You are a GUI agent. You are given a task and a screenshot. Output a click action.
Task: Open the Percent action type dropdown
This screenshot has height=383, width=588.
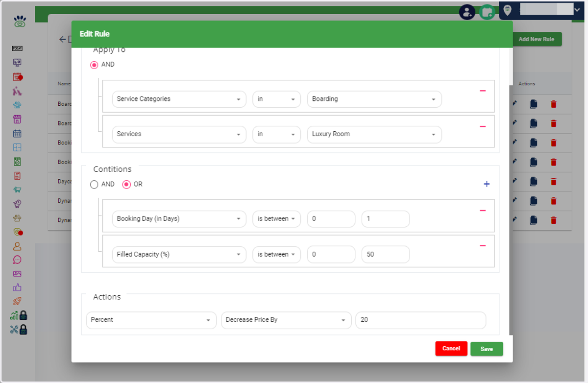(x=151, y=320)
